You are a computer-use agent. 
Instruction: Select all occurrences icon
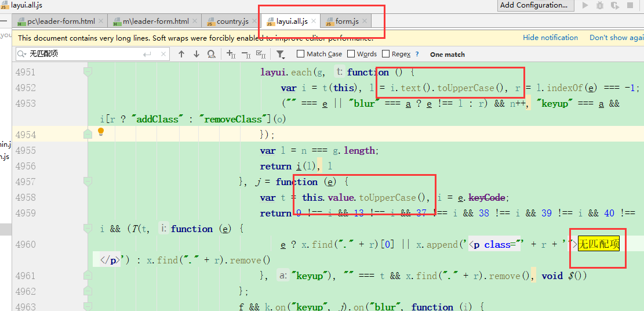[x=260, y=54]
